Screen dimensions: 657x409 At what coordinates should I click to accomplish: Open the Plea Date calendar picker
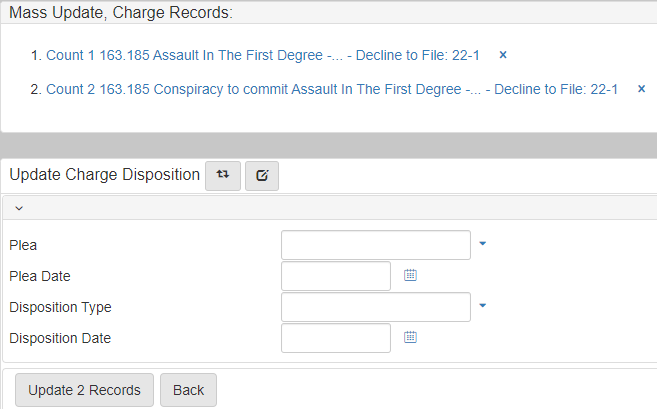coord(410,276)
